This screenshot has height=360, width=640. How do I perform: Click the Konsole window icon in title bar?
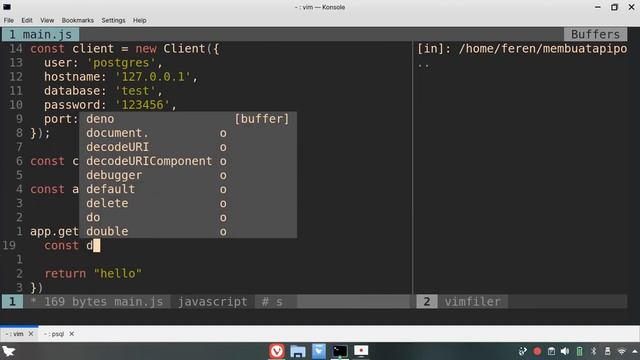click(x=7, y=7)
